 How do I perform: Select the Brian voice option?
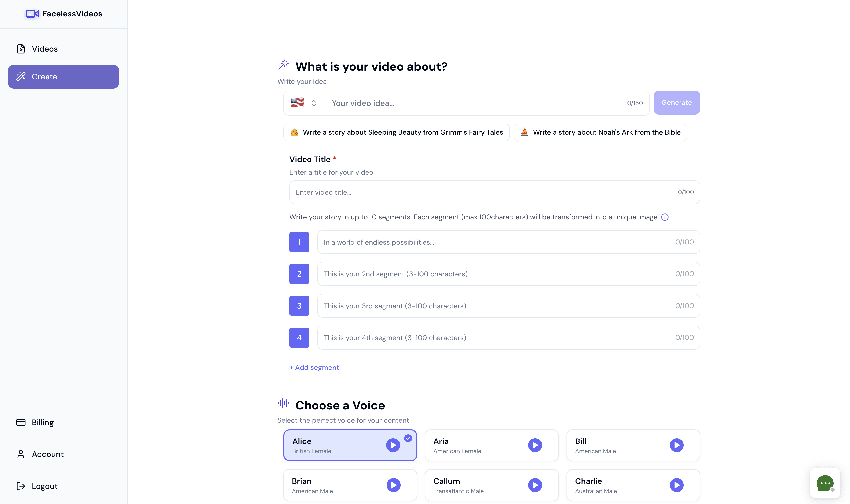[333, 485]
